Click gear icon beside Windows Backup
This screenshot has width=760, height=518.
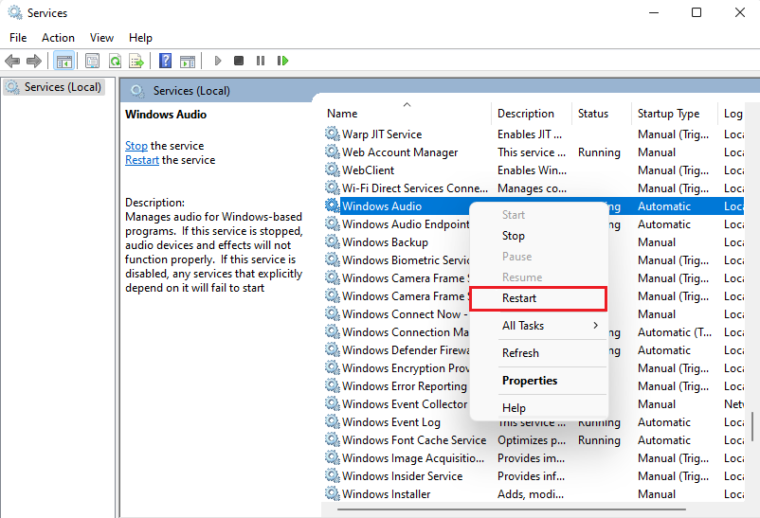332,241
